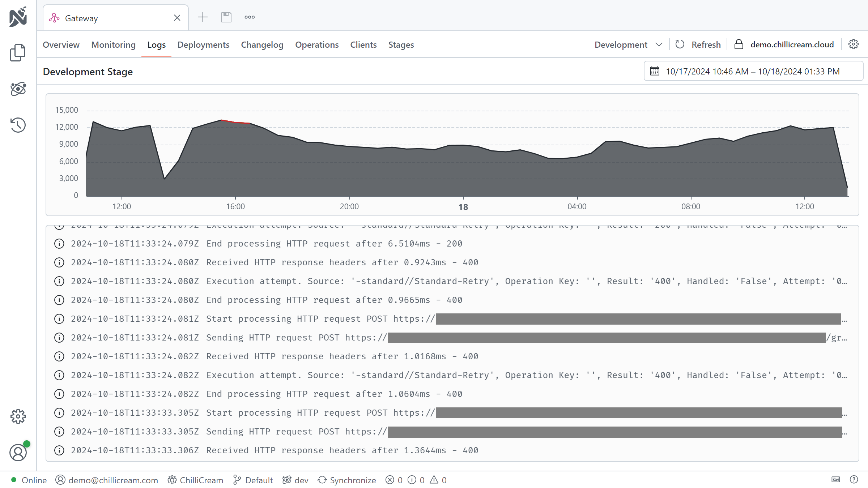
Task: Click the Refresh button
Action: (x=698, y=44)
